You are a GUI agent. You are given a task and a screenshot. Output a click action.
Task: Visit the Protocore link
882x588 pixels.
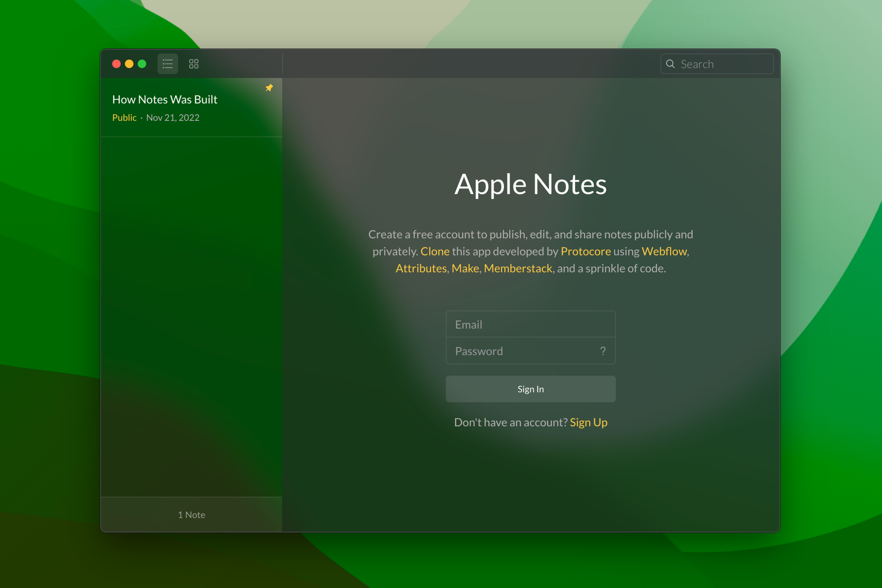tap(586, 251)
